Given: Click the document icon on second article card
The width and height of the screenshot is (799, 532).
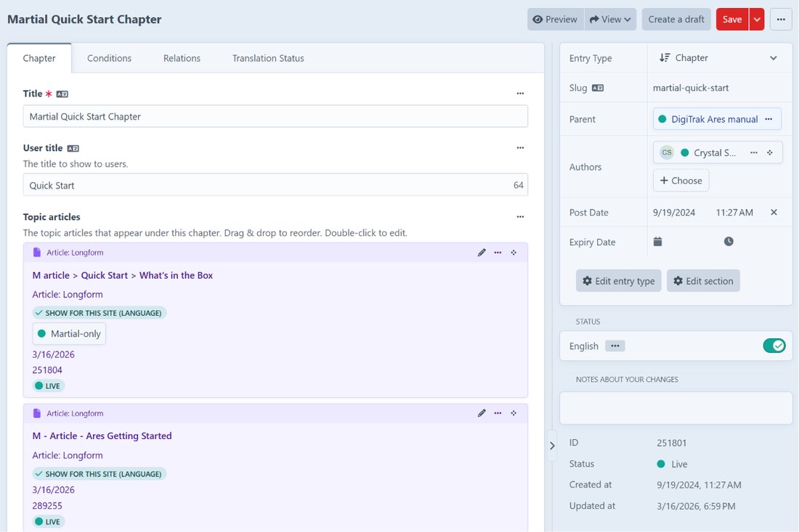Looking at the screenshot, I should tap(37, 414).
